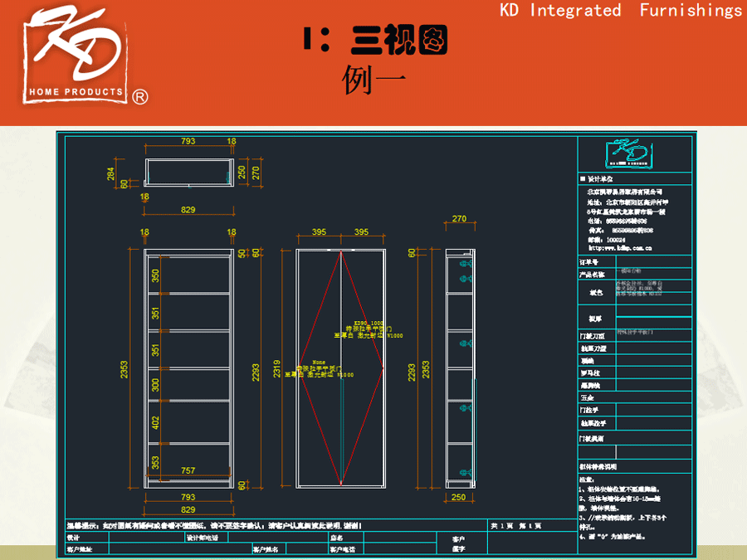Click the front shelf elevation drawing

188,366
